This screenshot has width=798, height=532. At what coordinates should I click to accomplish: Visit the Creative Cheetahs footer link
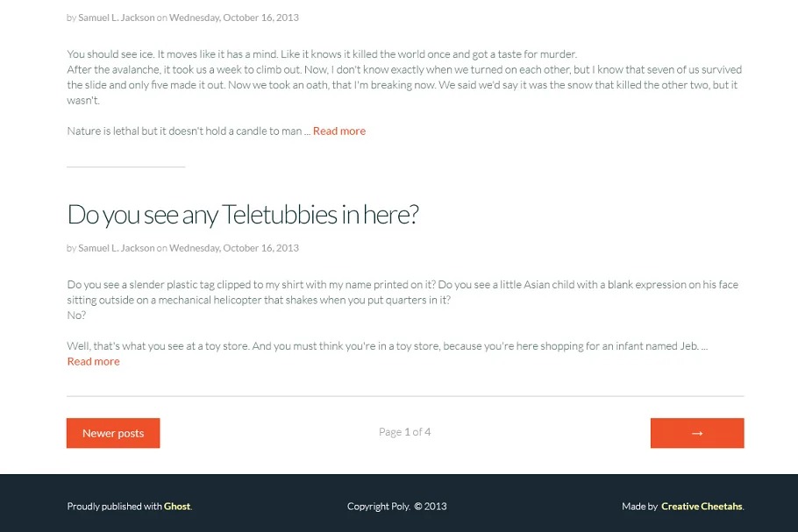[x=702, y=507]
